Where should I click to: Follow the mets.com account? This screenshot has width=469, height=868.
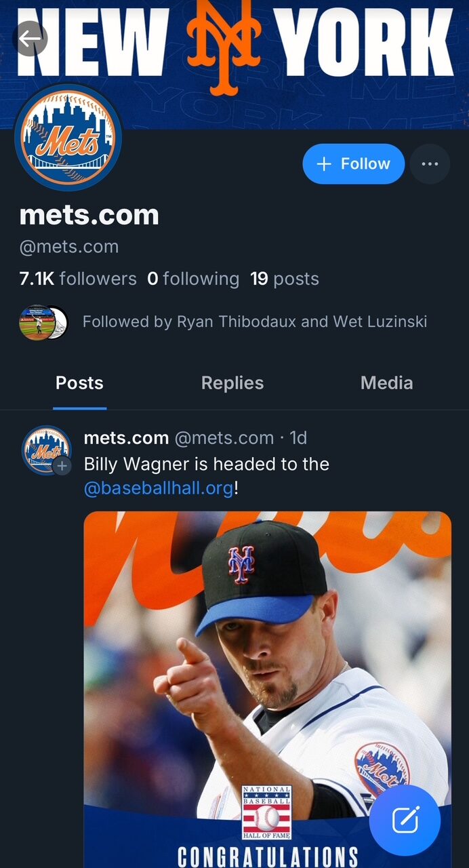[x=353, y=164]
